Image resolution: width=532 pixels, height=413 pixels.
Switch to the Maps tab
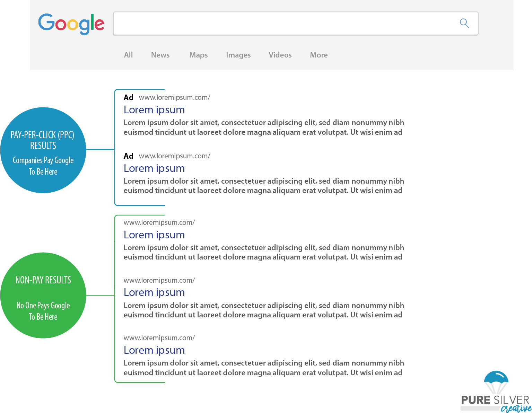(x=198, y=55)
